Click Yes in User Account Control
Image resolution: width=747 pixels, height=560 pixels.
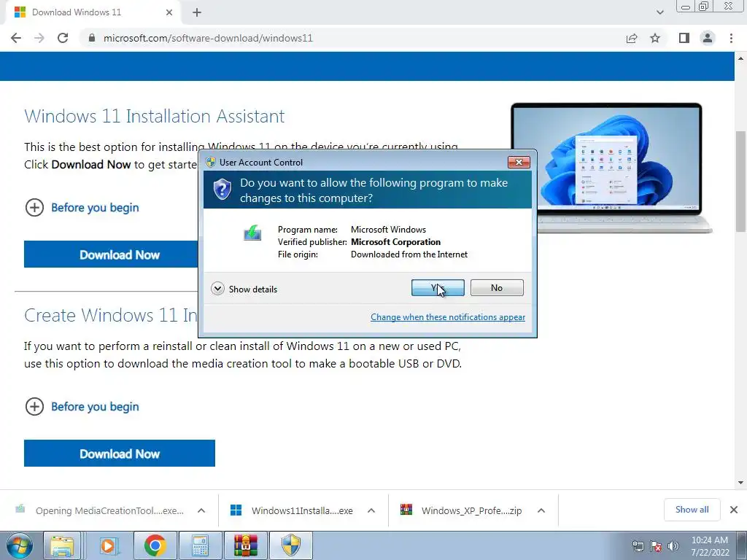click(x=438, y=287)
